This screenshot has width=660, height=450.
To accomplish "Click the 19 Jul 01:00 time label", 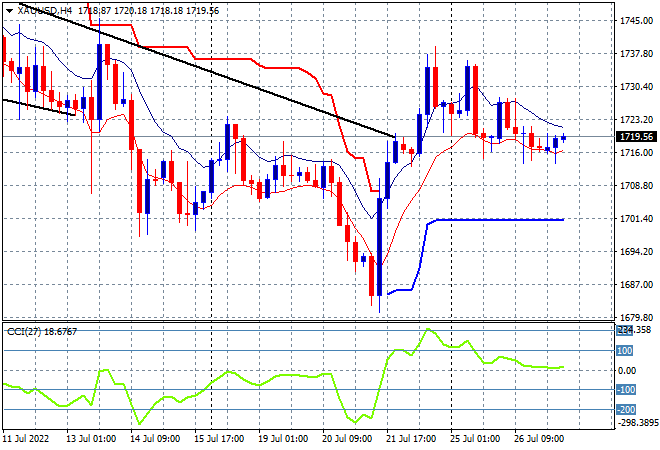I will [x=283, y=439].
